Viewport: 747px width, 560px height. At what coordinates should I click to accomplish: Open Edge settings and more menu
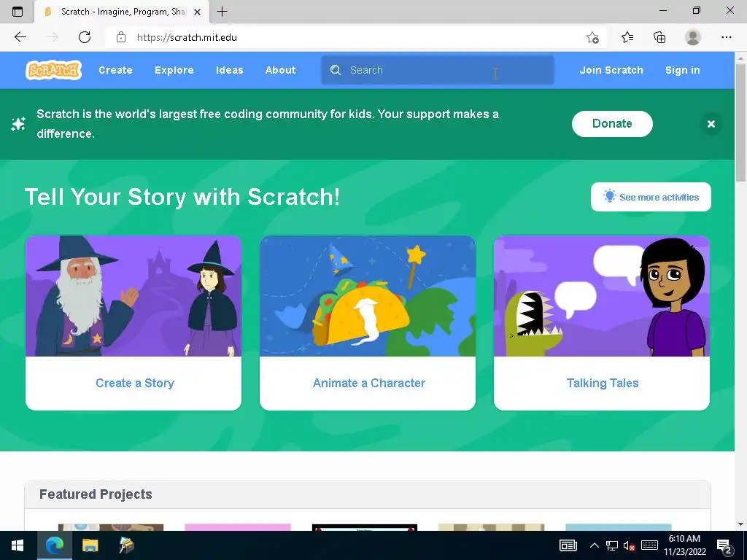[x=726, y=37]
